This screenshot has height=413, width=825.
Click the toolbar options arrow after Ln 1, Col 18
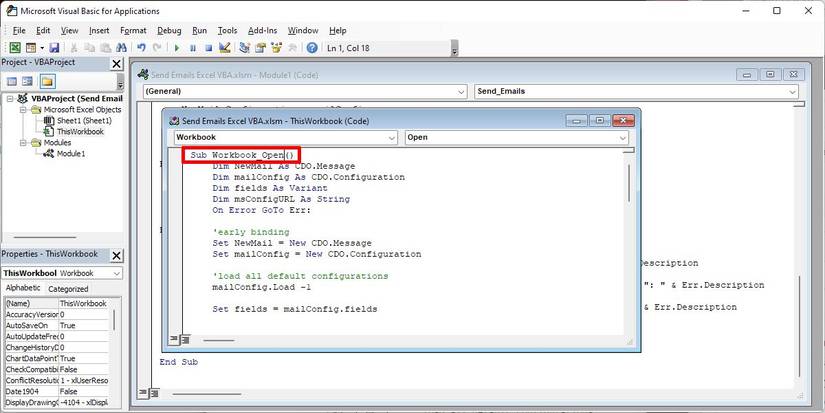[455, 49]
